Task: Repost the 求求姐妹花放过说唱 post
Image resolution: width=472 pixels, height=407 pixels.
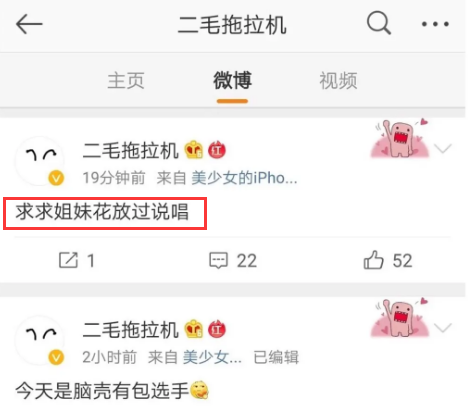Action: (x=77, y=260)
